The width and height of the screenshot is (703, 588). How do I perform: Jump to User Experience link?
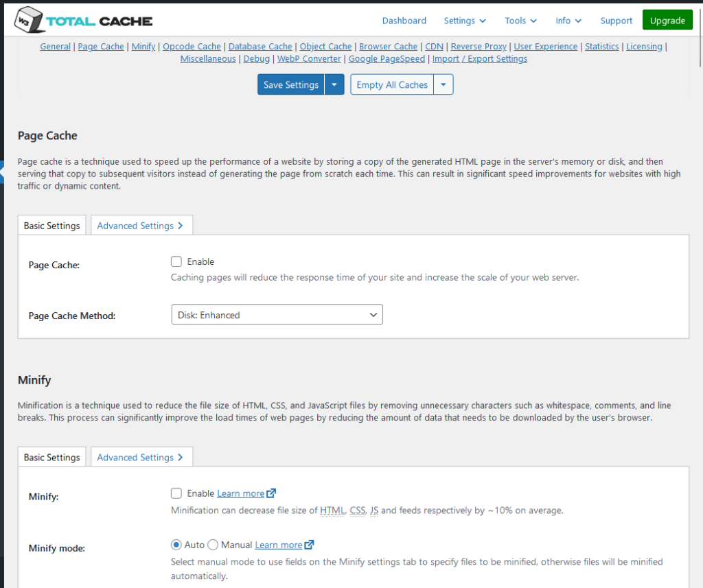pos(546,46)
